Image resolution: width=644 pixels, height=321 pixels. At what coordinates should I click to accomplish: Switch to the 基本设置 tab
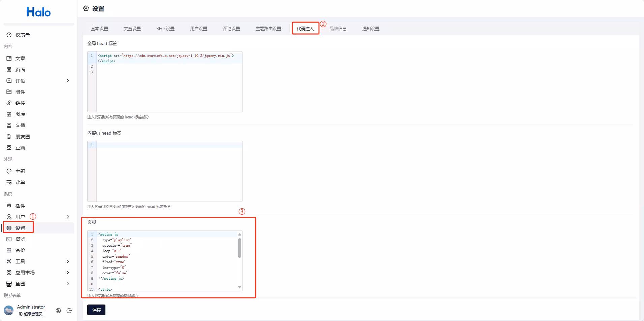99,29
